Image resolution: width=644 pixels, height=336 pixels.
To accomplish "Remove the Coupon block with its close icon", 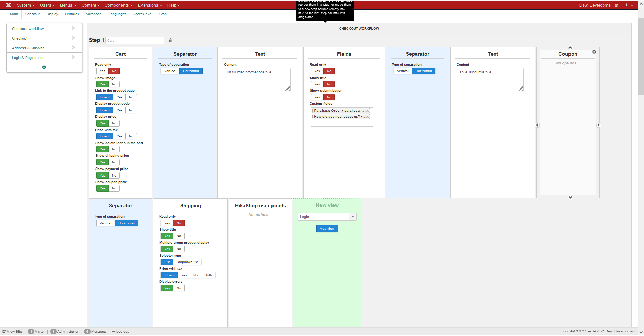I will (594, 52).
